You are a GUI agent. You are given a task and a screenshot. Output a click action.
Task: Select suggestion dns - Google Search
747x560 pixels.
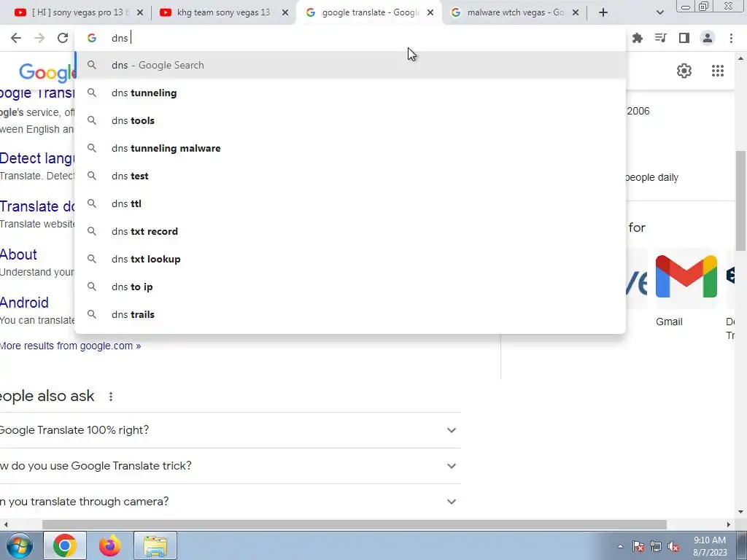[x=350, y=65]
